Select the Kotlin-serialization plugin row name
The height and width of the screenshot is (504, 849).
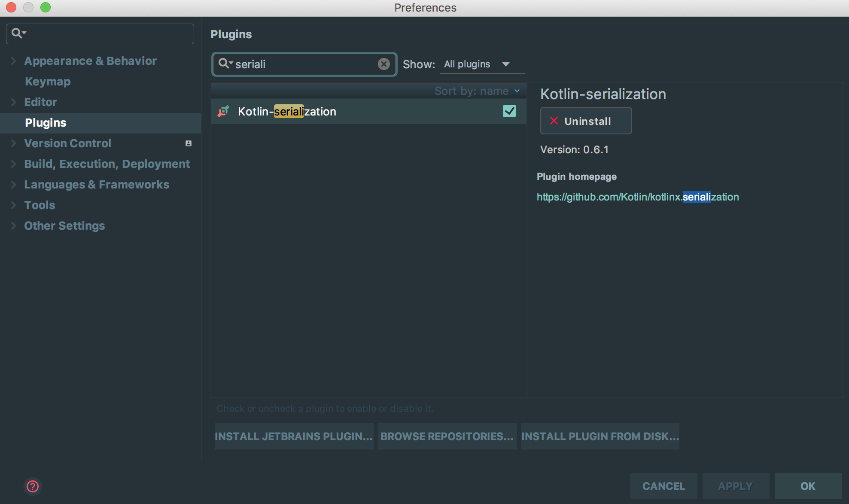tap(287, 112)
